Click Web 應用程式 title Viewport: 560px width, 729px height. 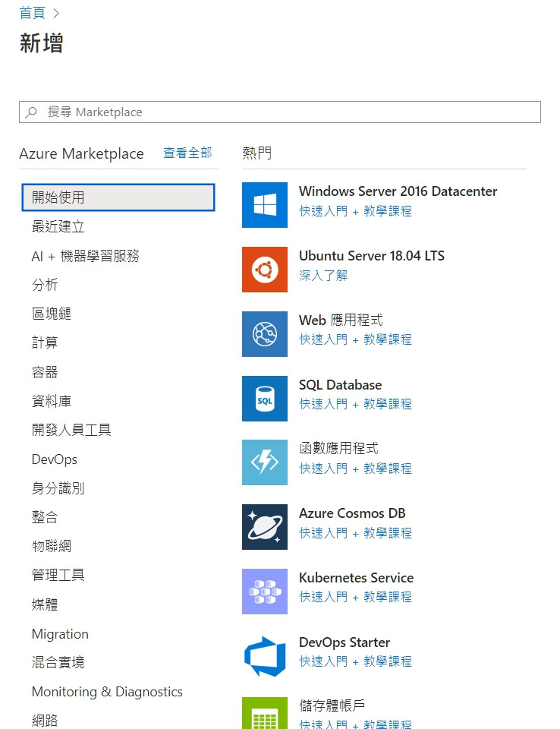tap(341, 320)
